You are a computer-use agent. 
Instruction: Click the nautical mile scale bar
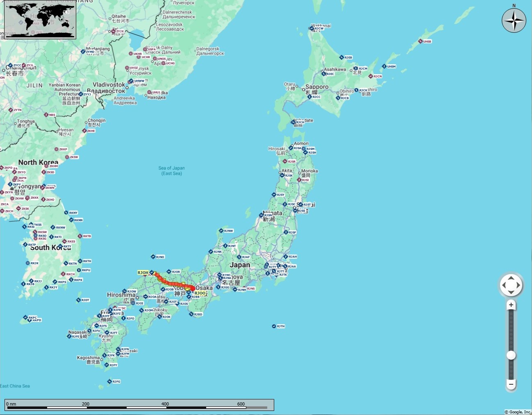pyautogui.click(x=139, y=405)
